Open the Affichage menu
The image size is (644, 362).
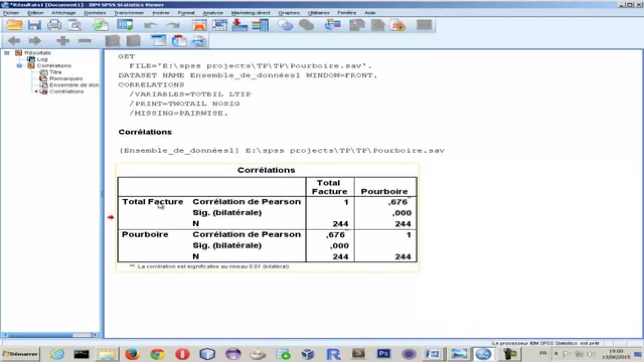(63, 13)
